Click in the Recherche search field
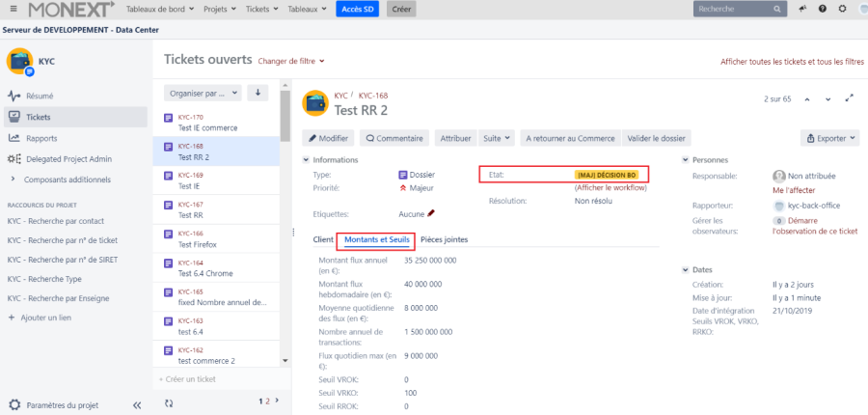868x415 pixels. (733, 9)
